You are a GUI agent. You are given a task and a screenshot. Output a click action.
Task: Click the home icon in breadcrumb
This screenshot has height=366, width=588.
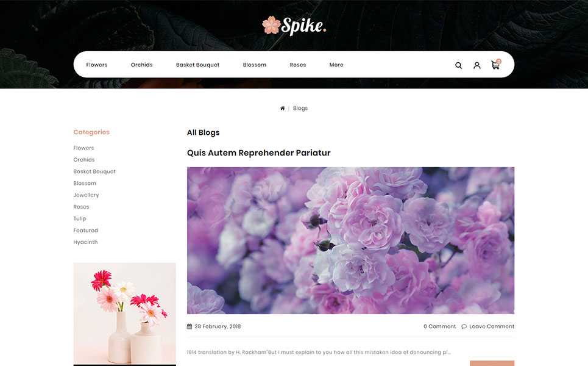tap(282, 108)
